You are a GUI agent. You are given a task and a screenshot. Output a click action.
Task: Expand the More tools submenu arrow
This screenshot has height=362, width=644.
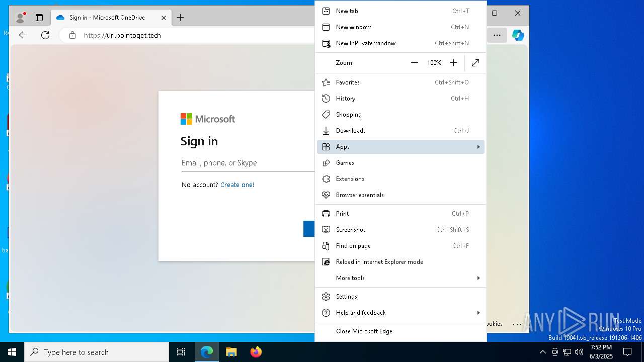[x=478, y=278]
